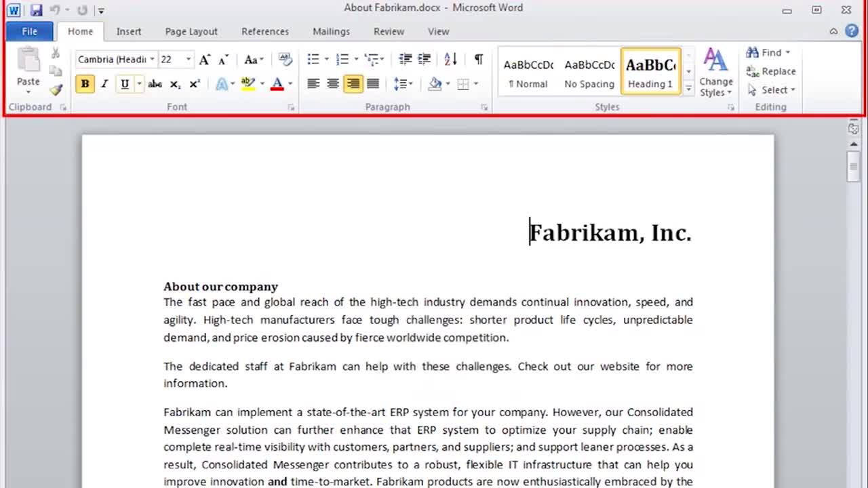This screenshot has width=868, height=488.
Task: Align text left
Action: (313, 84)
